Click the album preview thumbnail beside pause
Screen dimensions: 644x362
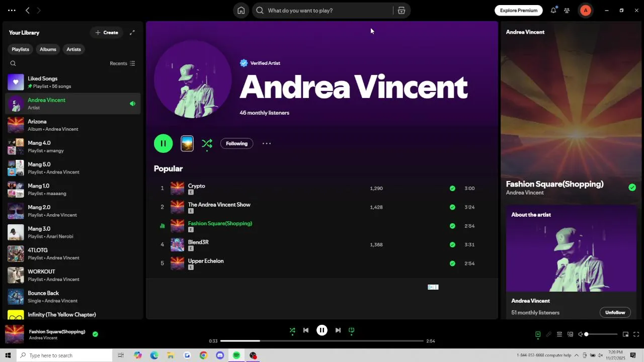point(187,144)
